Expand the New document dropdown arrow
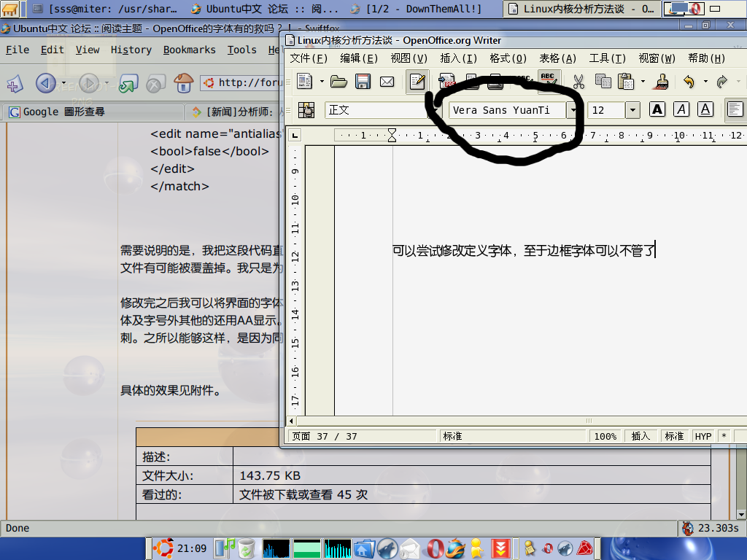The width and height of the screenshot is (747, 560). click(x=322, y=82)
